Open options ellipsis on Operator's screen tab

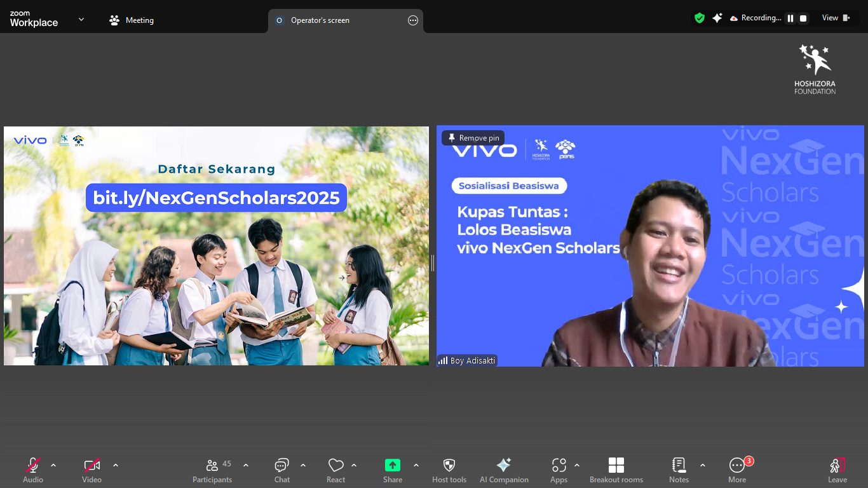click(x=413, y=20)
